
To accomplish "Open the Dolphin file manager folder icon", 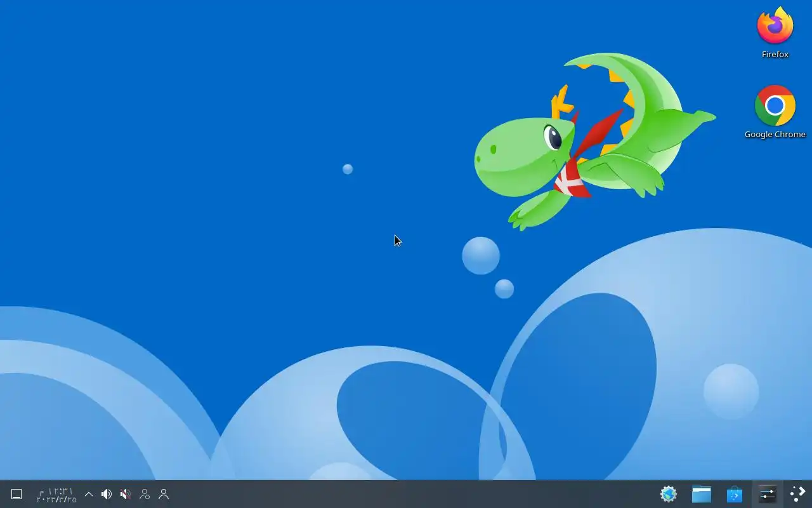I will [x=701, y=494].
